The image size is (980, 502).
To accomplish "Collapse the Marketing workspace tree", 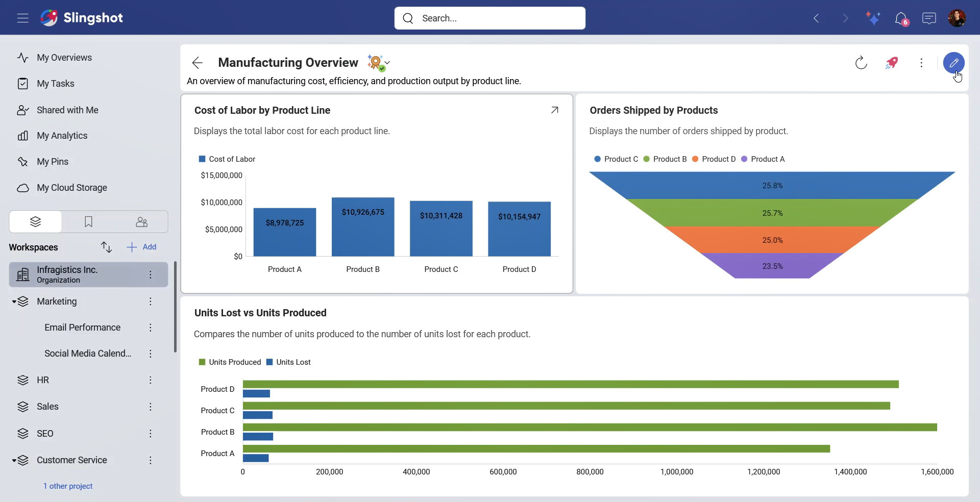I will (x=14, y=302).
